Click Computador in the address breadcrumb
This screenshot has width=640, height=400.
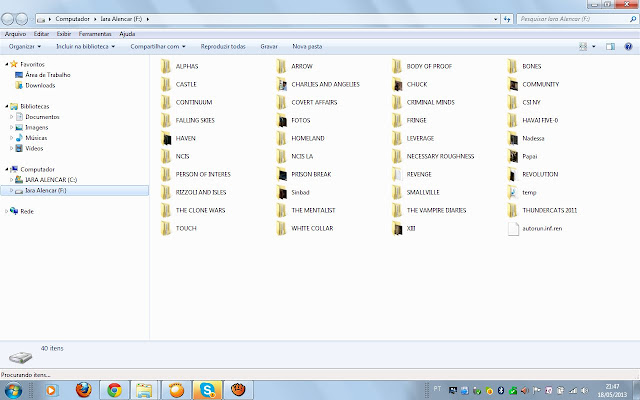[72, 19]
